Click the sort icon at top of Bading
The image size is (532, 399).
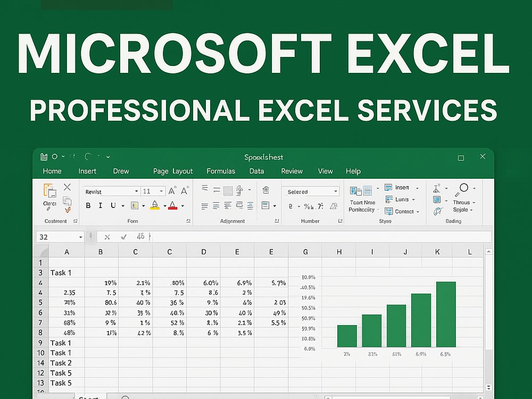[437, 188]
